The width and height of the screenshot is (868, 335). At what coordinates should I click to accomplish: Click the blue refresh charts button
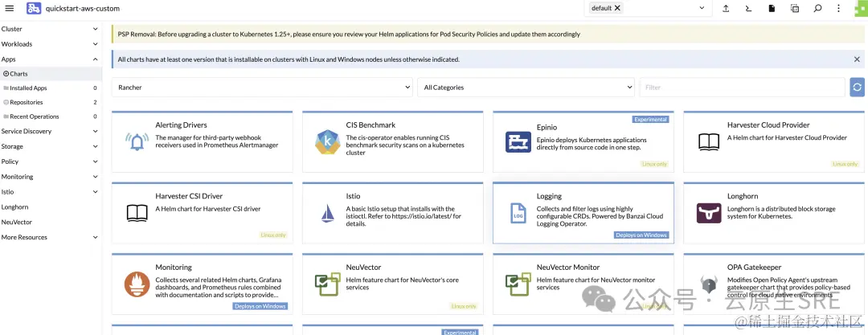pyautogui.click(x=857, y=88)
